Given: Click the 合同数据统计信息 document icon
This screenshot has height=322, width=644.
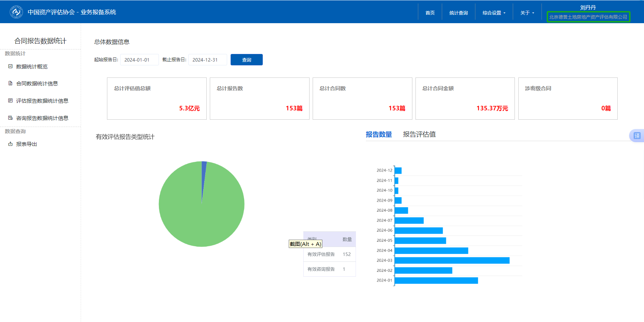Looking at the screenshot, I should [x=10, y=83].
